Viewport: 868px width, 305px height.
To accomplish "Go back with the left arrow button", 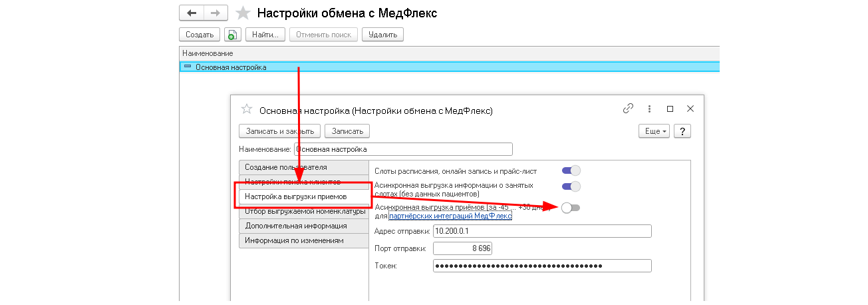I will 192,13.
